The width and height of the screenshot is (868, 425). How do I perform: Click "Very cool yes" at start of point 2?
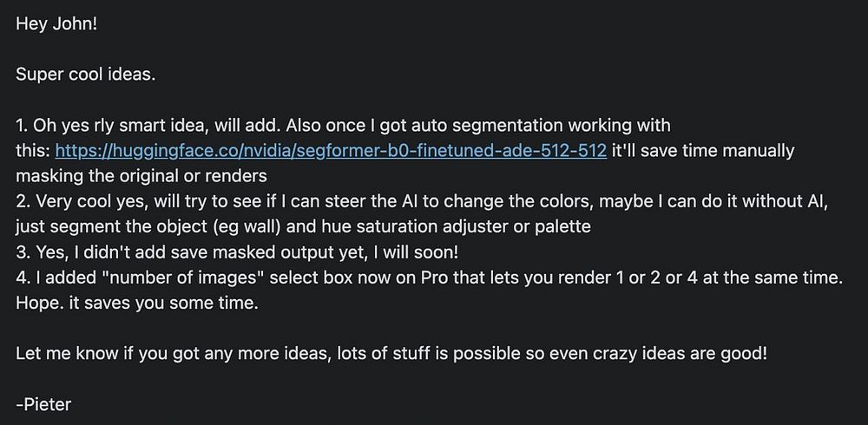click(x=93, y=202)
